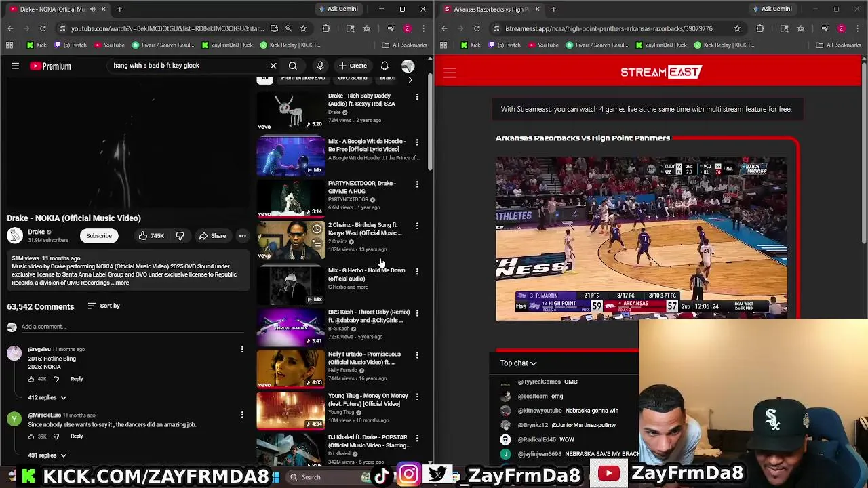Open the Top chat dropdown
The image size is (868, 488).
coord(519,363)
